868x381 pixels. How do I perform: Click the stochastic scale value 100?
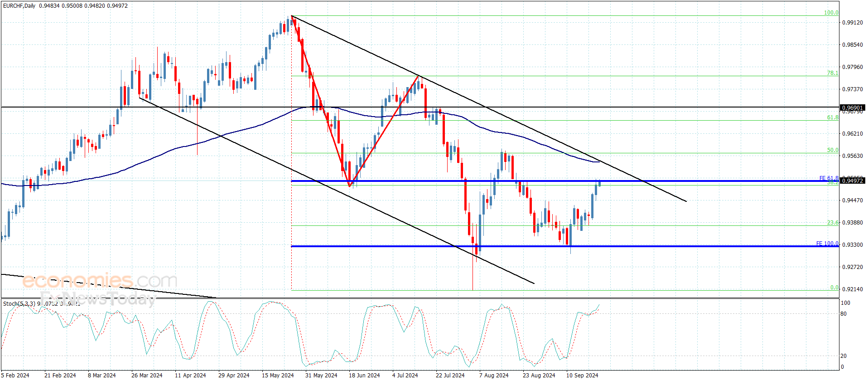845,303
